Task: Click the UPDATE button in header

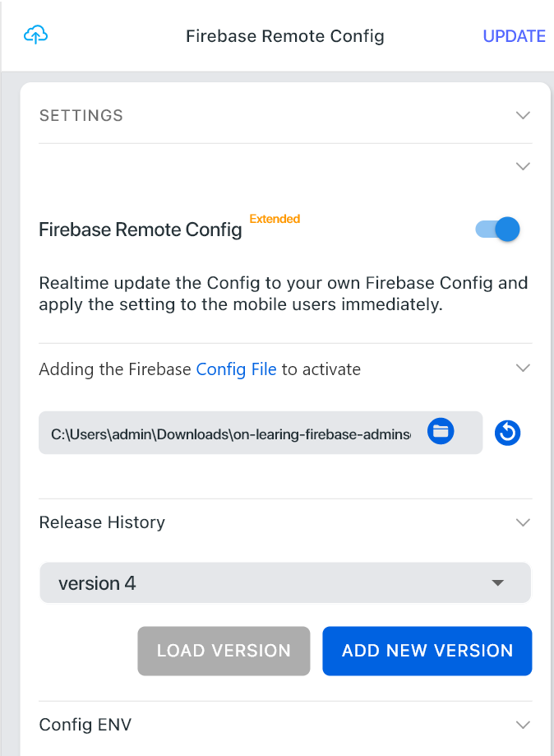Action: [x=514, y=36]
